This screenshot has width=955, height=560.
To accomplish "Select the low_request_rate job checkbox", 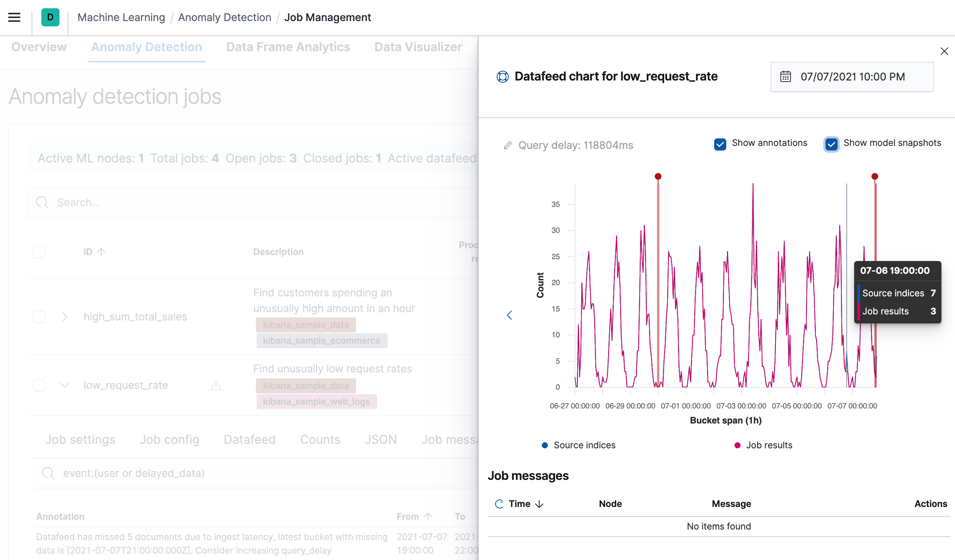I will [x=39, y=385].
